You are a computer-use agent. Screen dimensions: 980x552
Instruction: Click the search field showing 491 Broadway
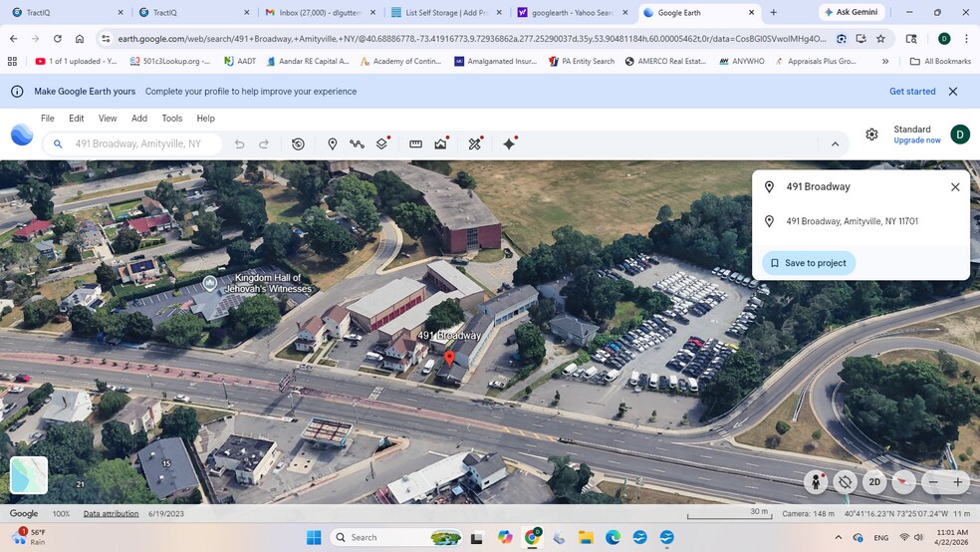132,143
